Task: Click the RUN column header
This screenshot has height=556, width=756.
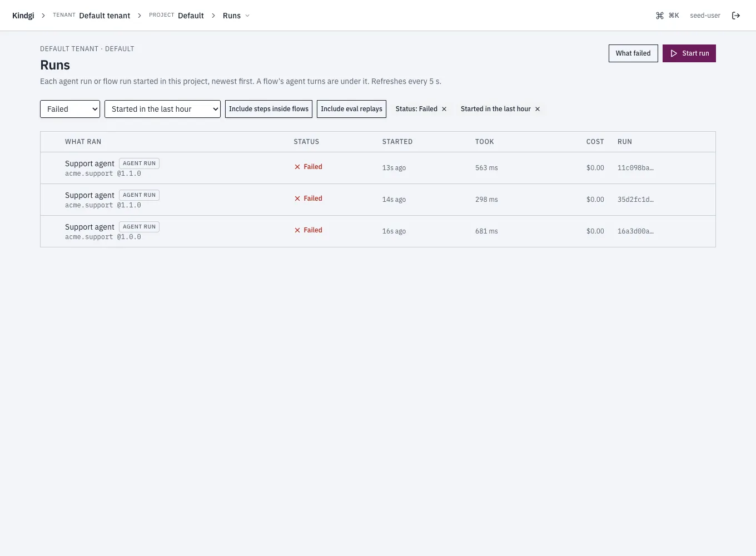Action: 625,142
